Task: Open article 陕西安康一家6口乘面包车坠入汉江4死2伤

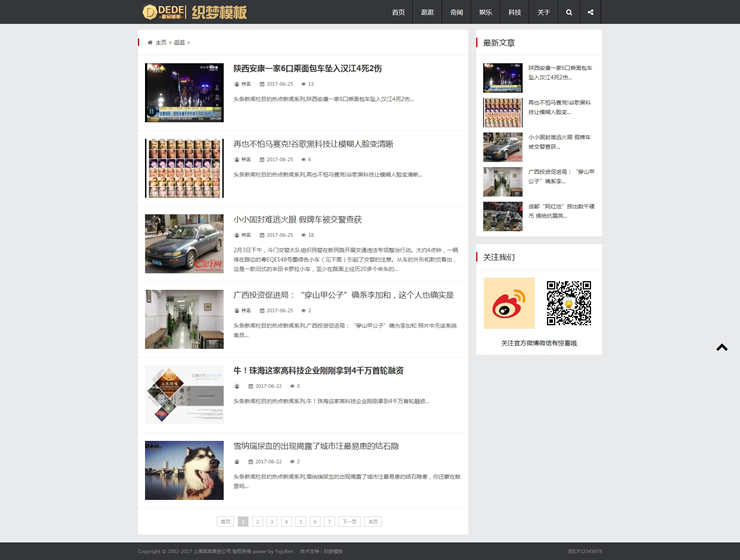Action: pyautogui.click(x=307, y=68)
